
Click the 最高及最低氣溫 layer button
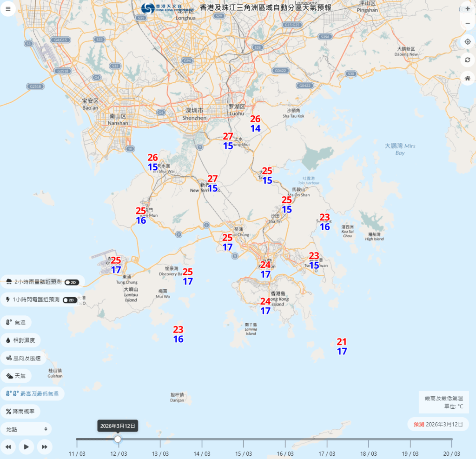pyautogui.click(x=32, y=393)
